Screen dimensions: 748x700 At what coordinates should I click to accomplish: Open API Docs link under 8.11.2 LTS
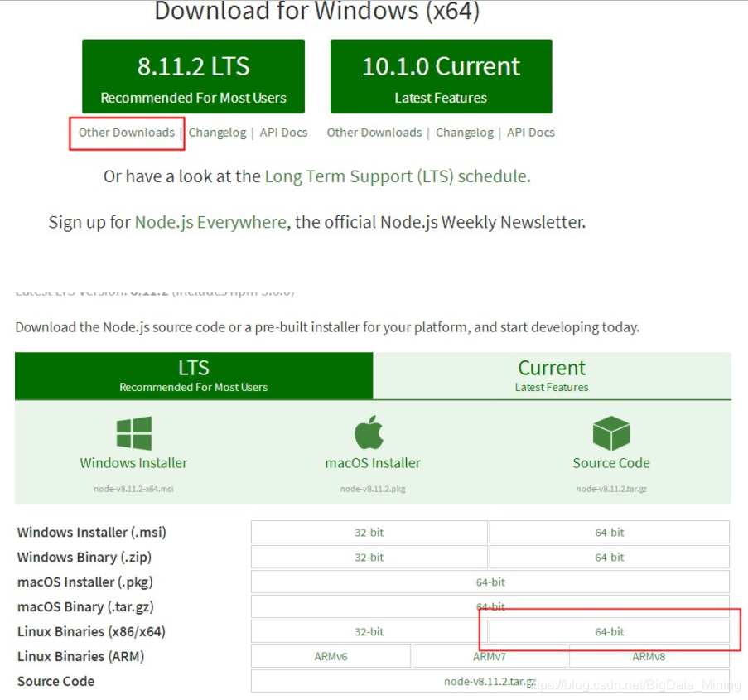pyautogui.click(x=283, y=133)
